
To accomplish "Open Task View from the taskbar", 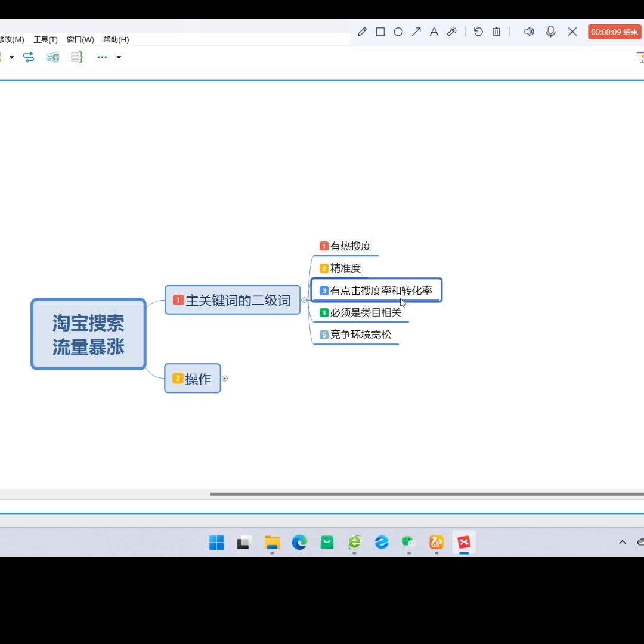I will [x=244, y=543].
